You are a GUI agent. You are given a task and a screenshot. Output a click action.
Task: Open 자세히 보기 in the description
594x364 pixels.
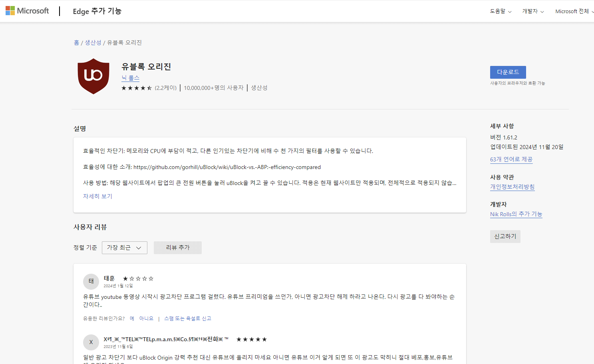coord(97,196)
